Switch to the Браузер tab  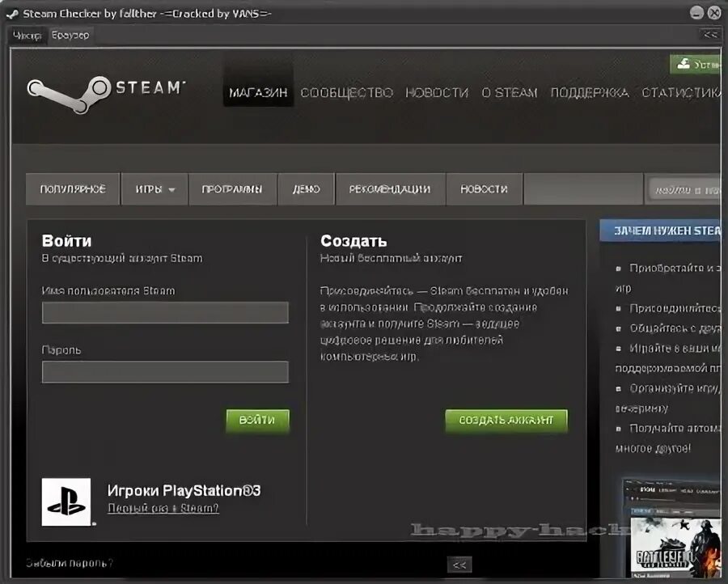click(x=71, y=35)
